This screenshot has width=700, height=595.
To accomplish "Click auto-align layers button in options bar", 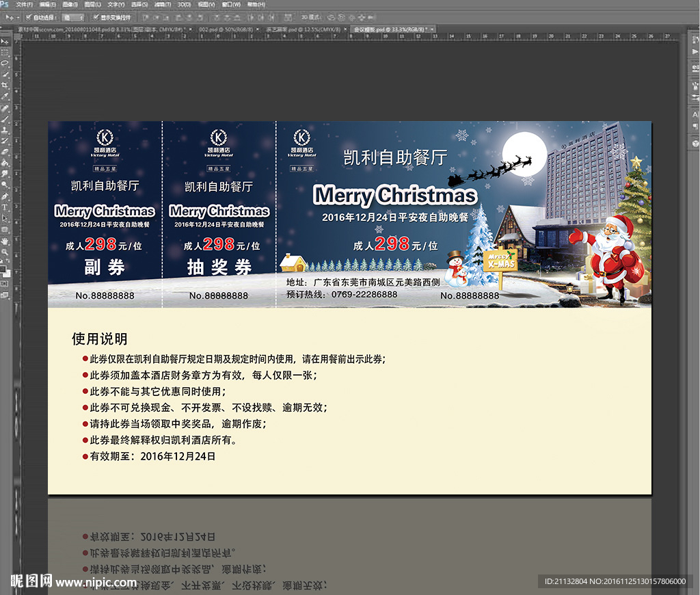I will pyautogui.click(x=288, y=17).
